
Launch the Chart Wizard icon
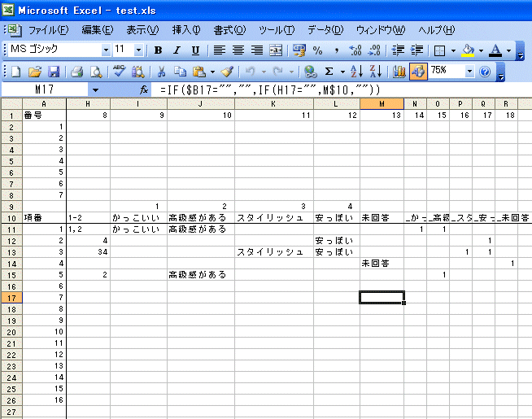point(399,72)
